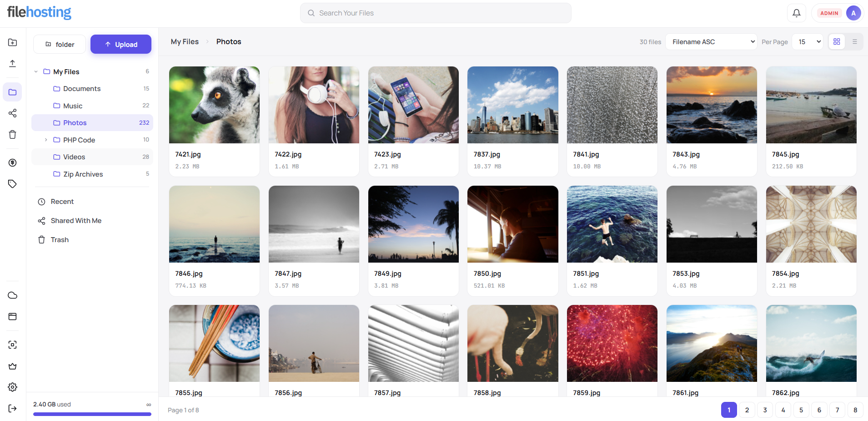Click My Files breadcrumb

coord(185,41)
